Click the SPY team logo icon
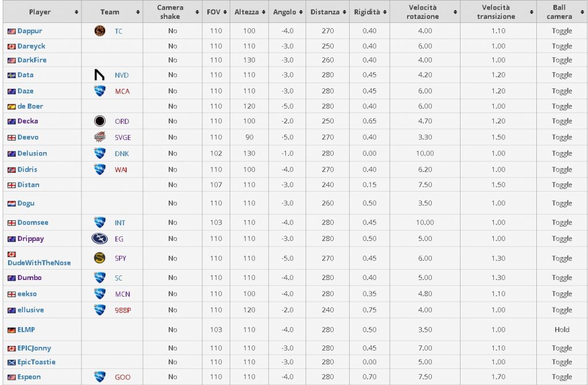Viewport: 588px width, 385px height. [99, 258]
